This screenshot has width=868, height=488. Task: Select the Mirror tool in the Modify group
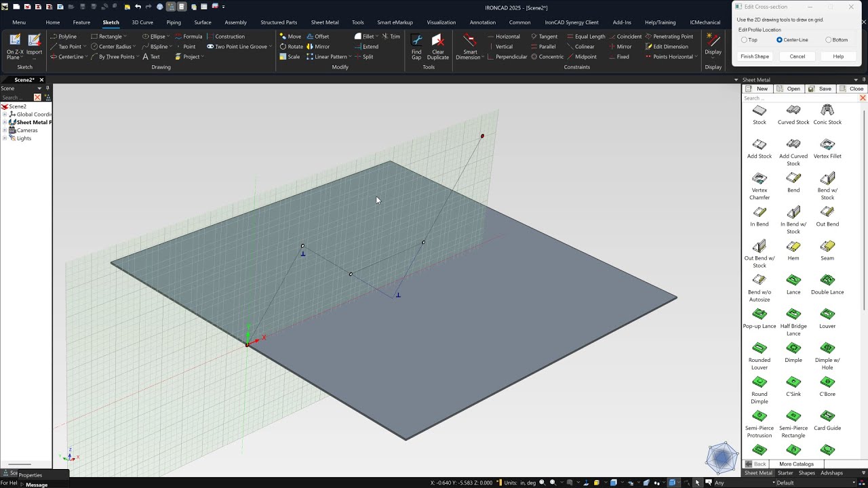tap(318, 47)
